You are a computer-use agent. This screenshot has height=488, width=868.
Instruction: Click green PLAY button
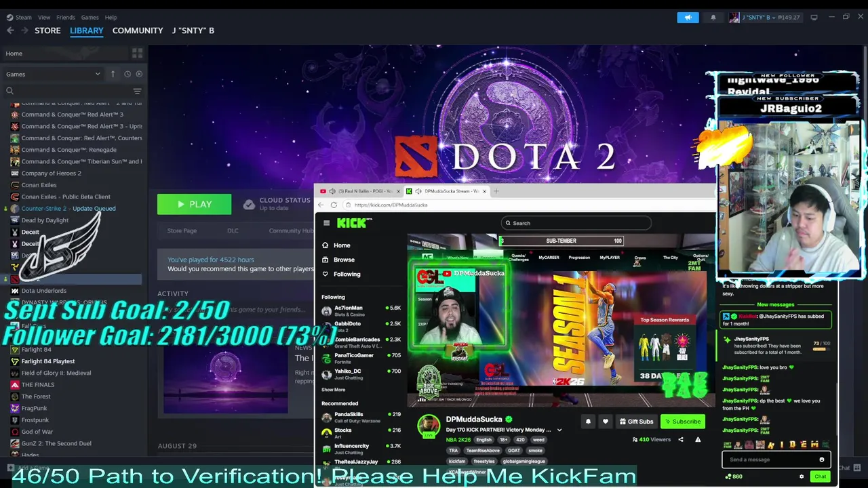tap(194, 204)
